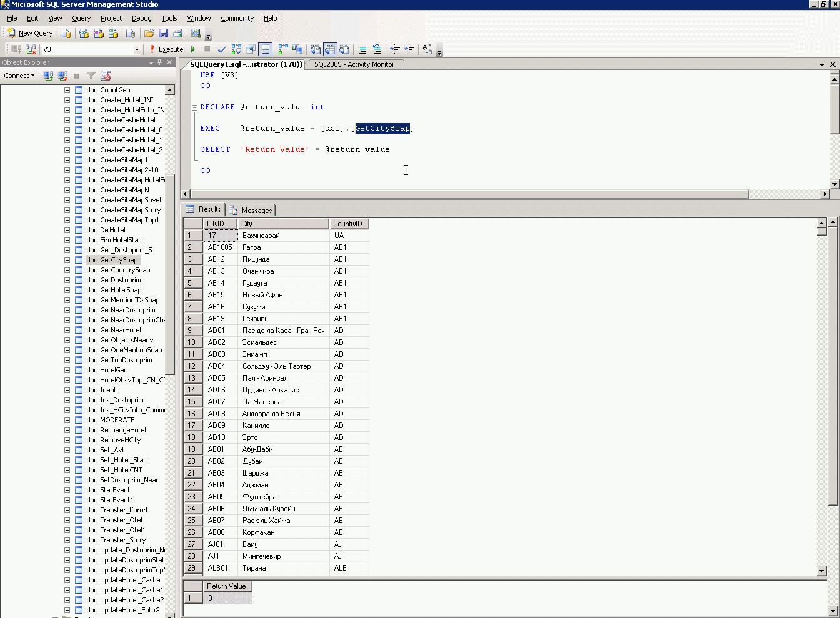Print the current query document
The image size is (840, 618).
[x=177, y=33]
